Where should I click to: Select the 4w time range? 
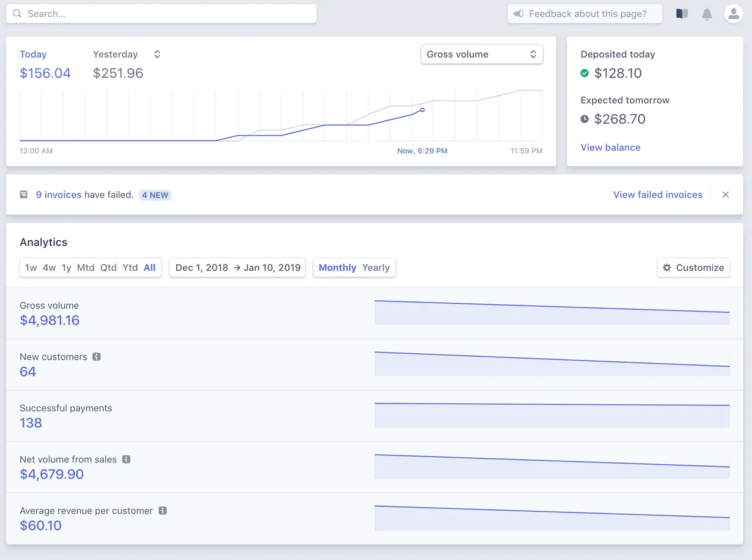point(49,267)
